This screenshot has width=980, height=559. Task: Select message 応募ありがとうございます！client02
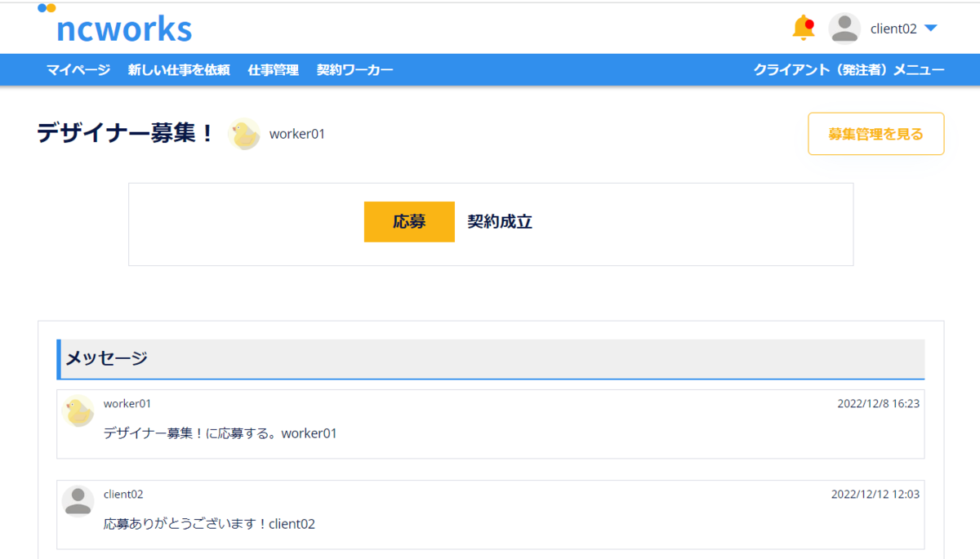click(x=209, y=524)
